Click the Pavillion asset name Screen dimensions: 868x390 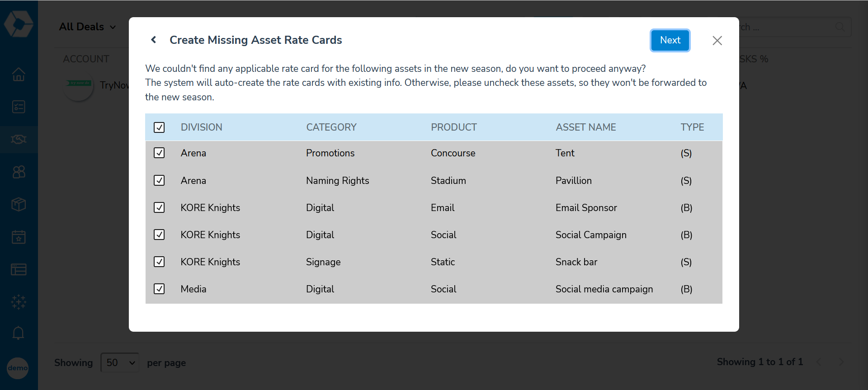click(574, 181)
